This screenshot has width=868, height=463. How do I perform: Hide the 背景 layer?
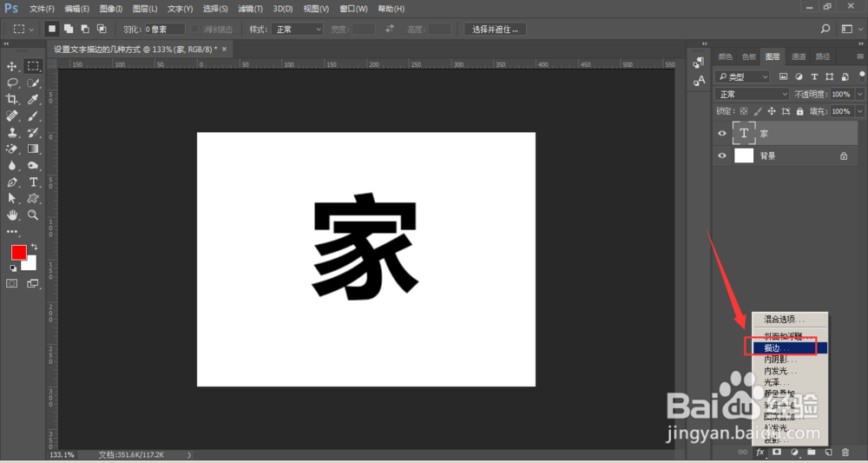pos(722,156)
